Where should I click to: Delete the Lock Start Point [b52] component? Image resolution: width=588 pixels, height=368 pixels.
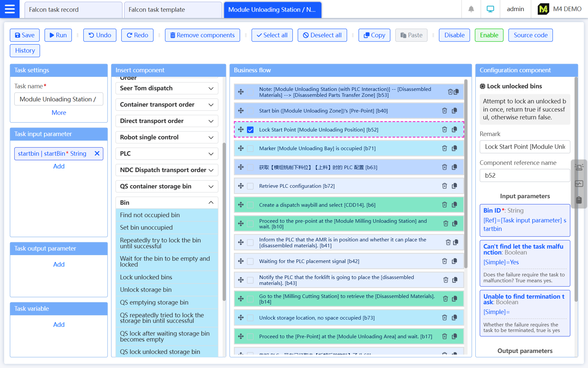(x=445, y=130)
